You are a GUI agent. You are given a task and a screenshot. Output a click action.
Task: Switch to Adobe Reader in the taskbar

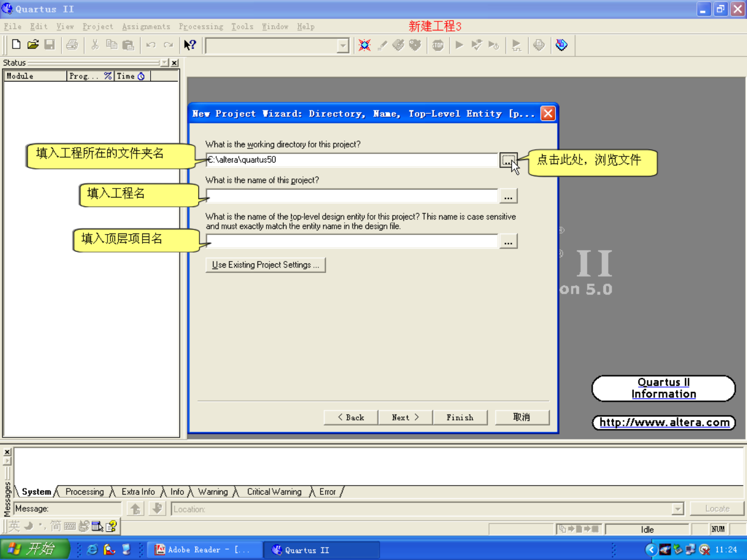pyautogui.click(x=205, y=549)
